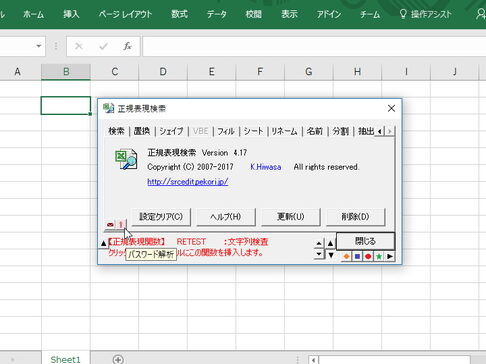Click the green star icon
486x364 pixels.
point(379,256)
